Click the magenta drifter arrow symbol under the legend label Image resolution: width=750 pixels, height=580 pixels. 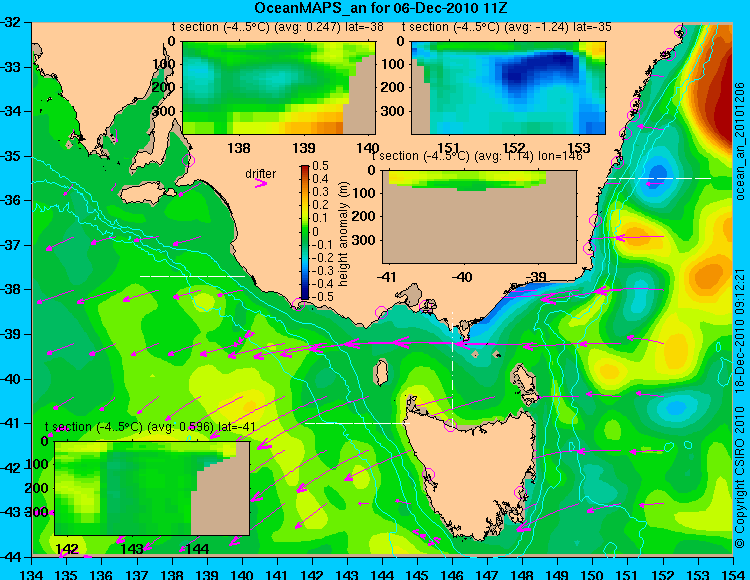click(x=261, y=184)
